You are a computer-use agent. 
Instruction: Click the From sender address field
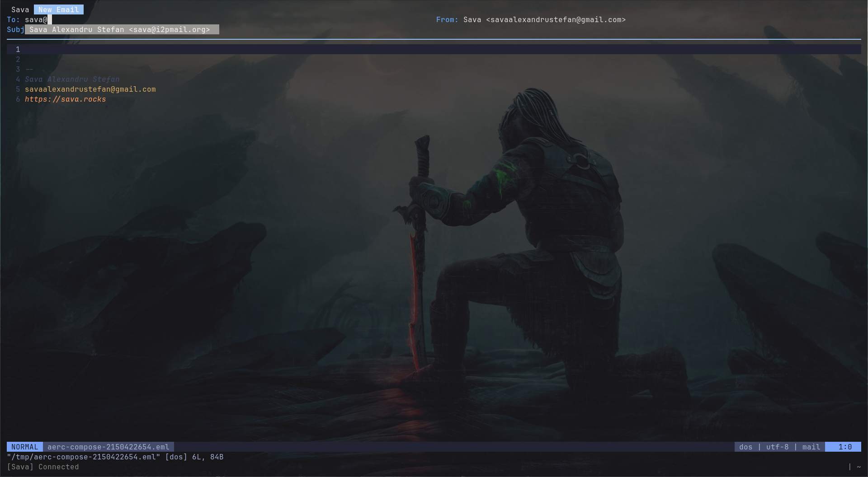tap(544, 19)
